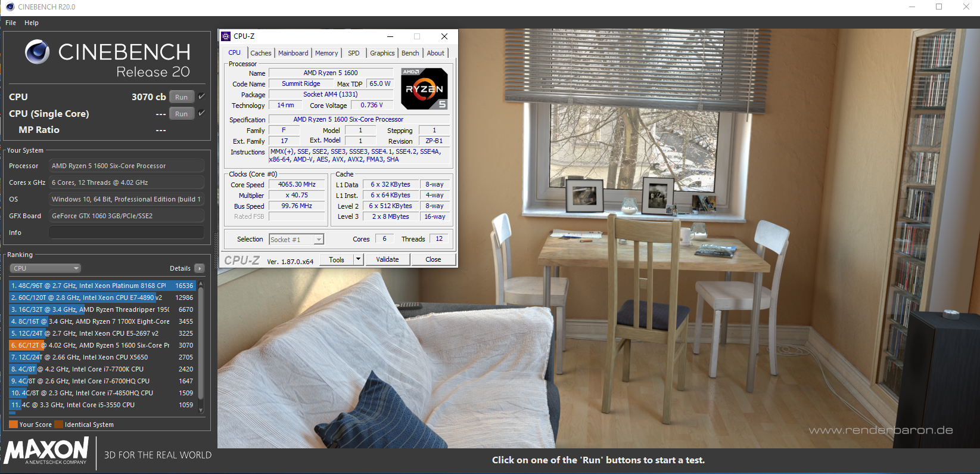
Task: Switch to the Bench tab
Action: 410,53
